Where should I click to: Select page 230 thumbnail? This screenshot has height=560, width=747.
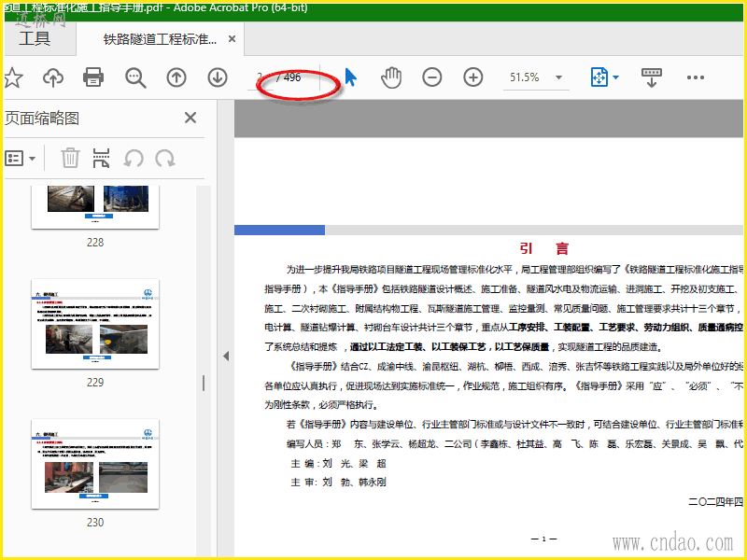pyautogui.click(x=95, y=464)
